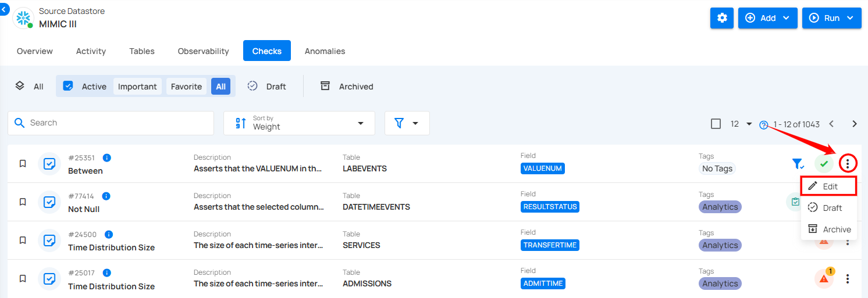The image size is (868, 298).
Task: Click the check type icon for #24500
Action: [x=50, y=240]
